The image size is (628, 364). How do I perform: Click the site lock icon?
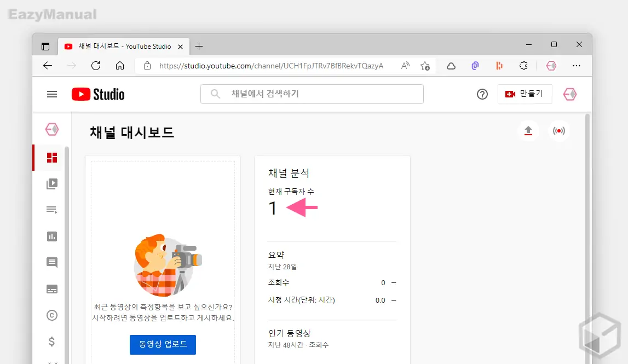point(147,66)
